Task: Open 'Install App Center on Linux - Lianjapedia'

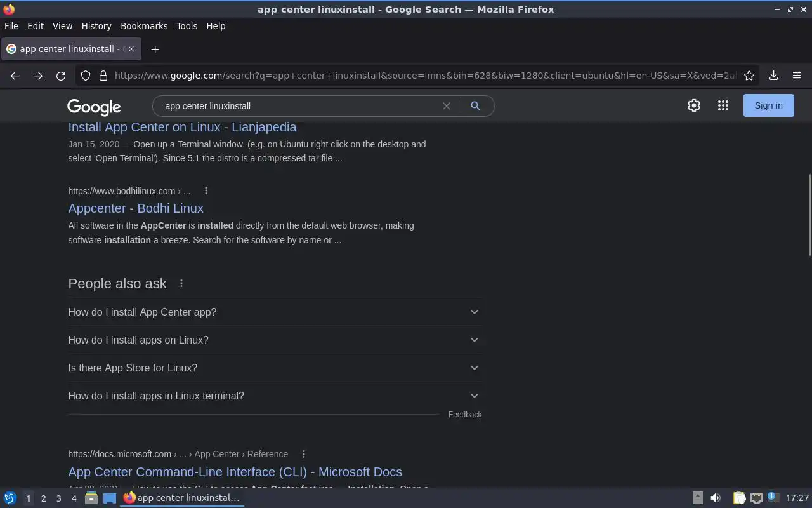Action: pos(182,127)
